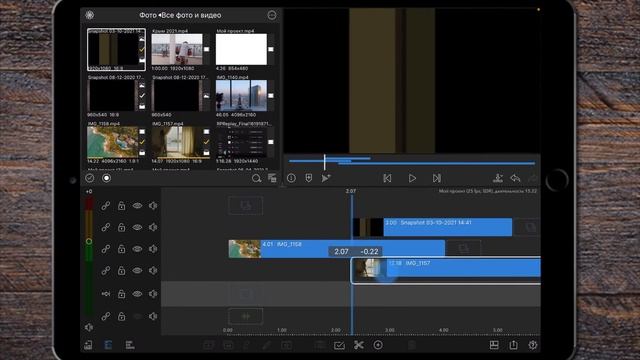Select the Snapshot 03-10-2021 clip on timeline
Viewport: 640px width, 360px height.
[x=432, y=227]
